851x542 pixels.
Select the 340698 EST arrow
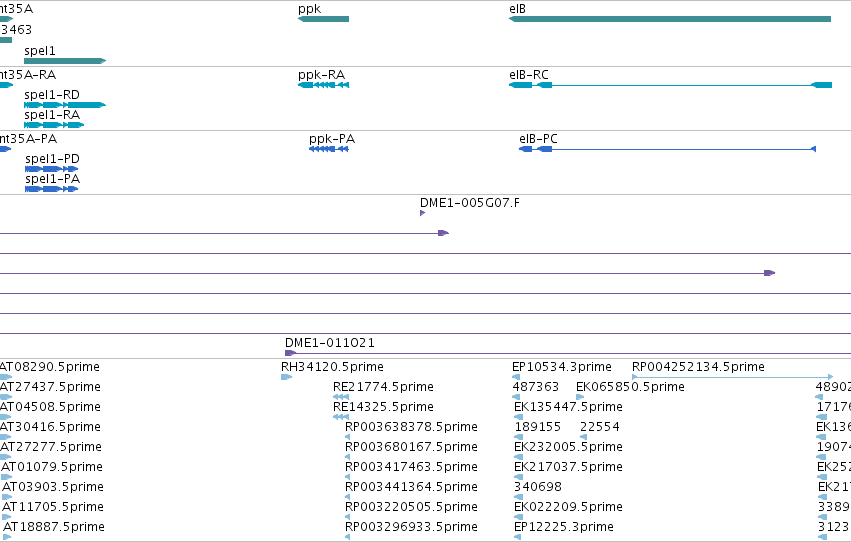(518, 497)
